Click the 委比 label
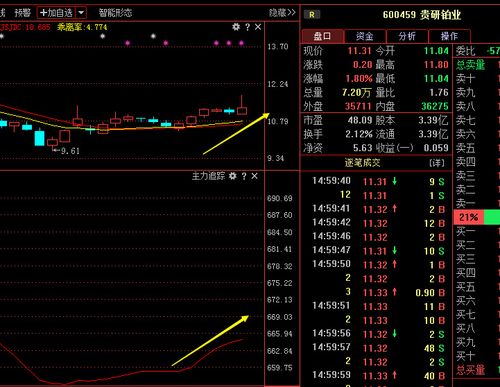 465,51
